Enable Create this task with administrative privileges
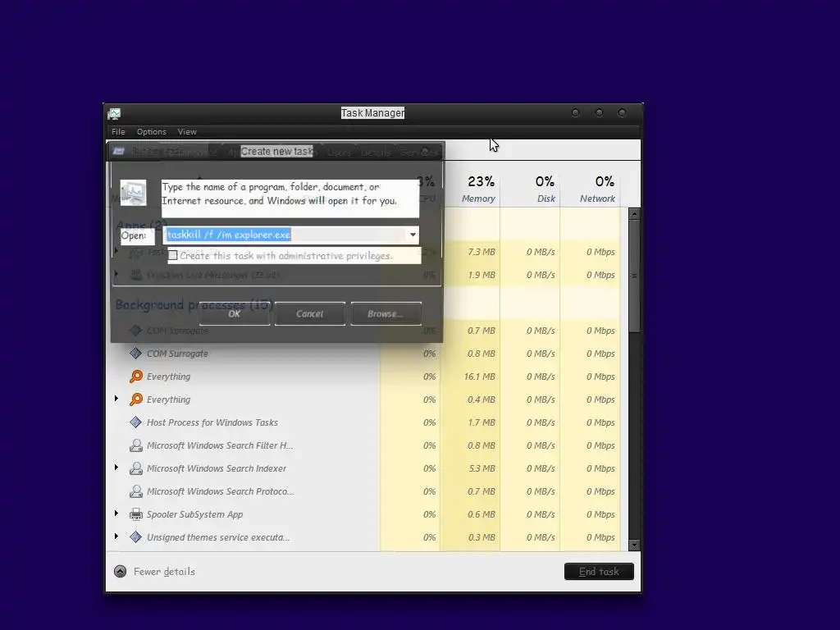Screen dimensions: 840x630 coord(173,256)
